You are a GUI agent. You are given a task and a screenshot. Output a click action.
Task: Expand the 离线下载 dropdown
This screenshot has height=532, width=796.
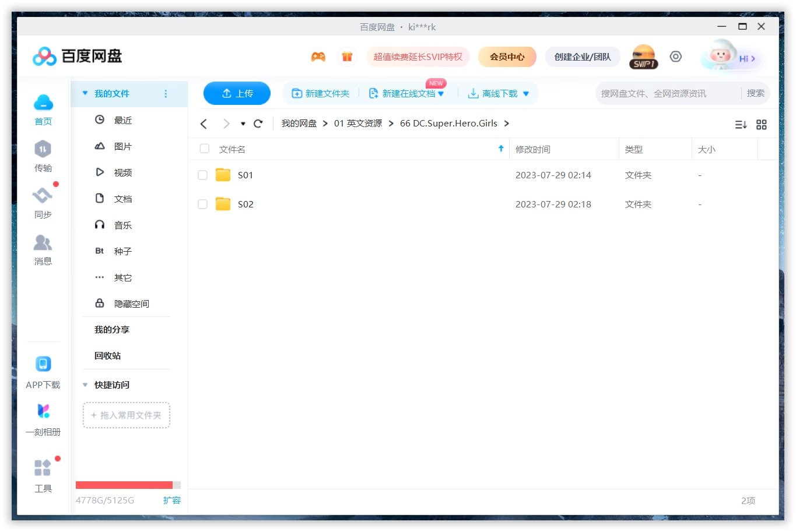[526, 93]
